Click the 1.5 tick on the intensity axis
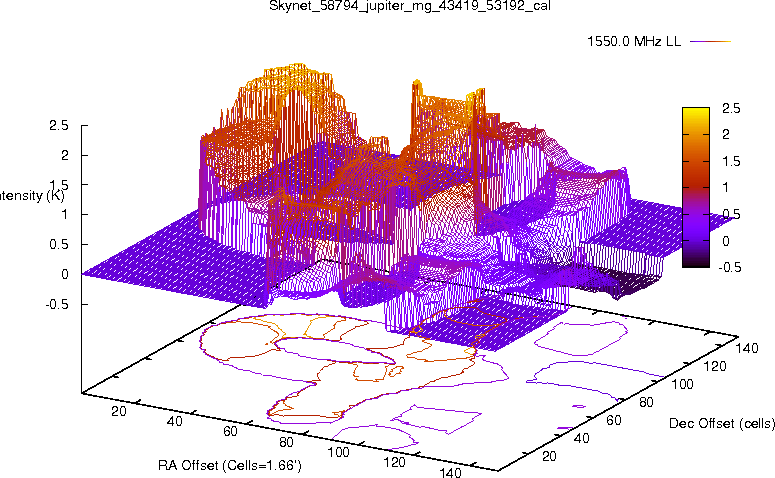The image size is (775, 478). [x=59, y=185]
